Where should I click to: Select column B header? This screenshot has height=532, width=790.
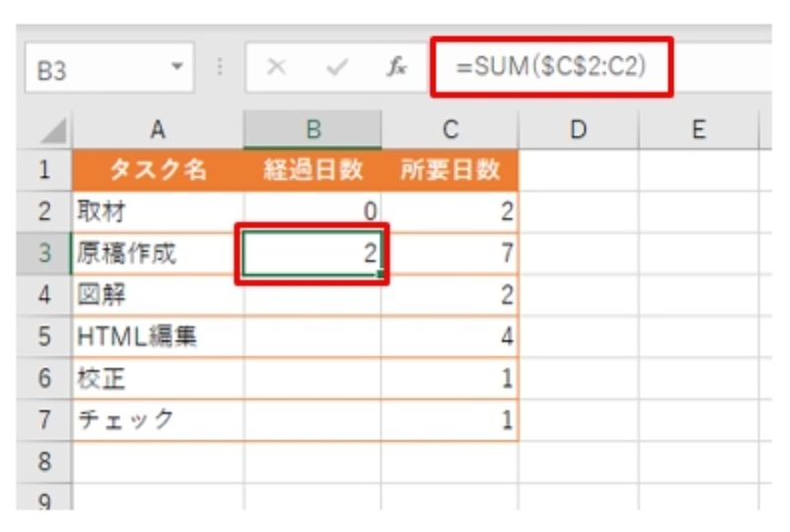(x=312, y=128)
